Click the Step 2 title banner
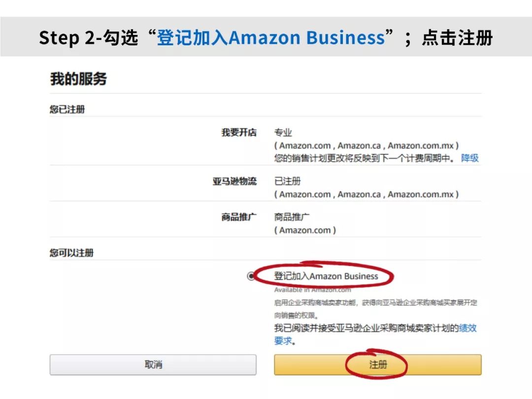This screenshot has height=399, width=532. (x=266, y=38)
